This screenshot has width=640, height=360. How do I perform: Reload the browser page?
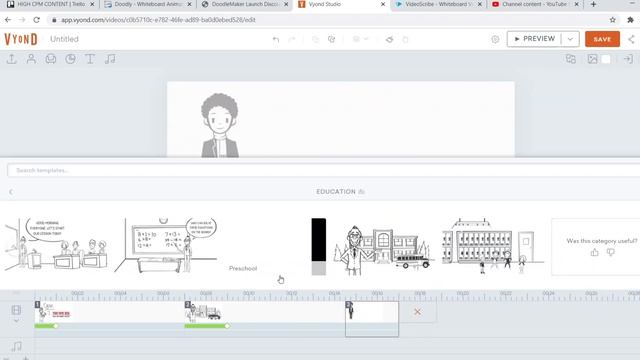point(36,20)
